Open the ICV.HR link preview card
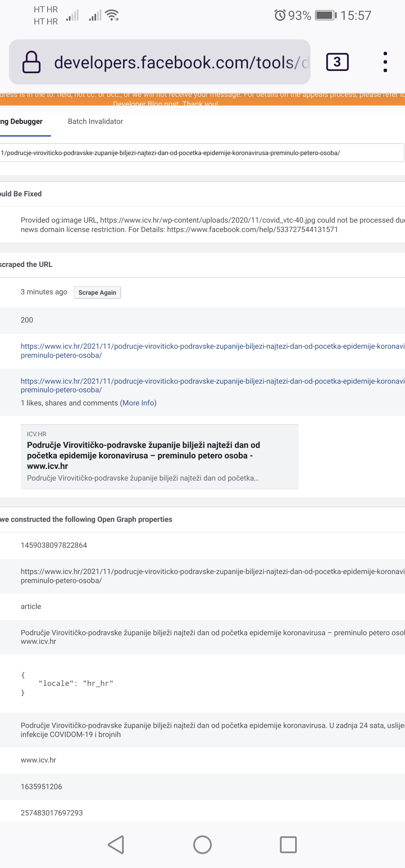Screen dimensions: 405x868 coord(159,457)
